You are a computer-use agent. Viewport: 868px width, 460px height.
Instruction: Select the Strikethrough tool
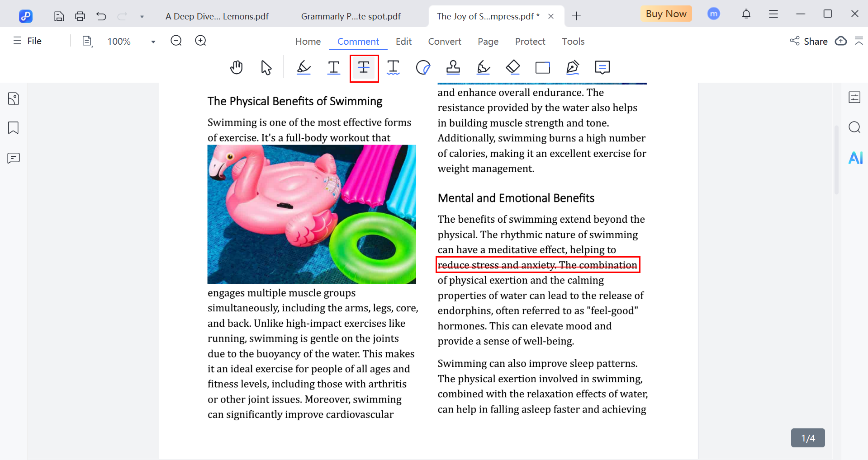coord(364,68)
